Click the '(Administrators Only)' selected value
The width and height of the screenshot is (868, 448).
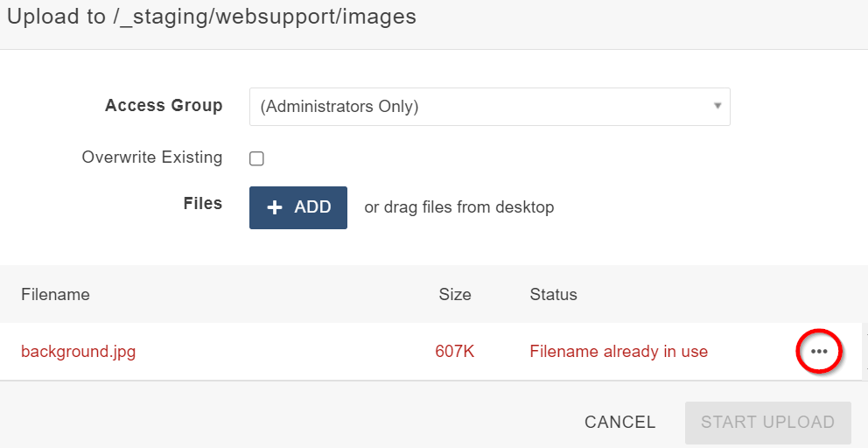click(339, 107)
